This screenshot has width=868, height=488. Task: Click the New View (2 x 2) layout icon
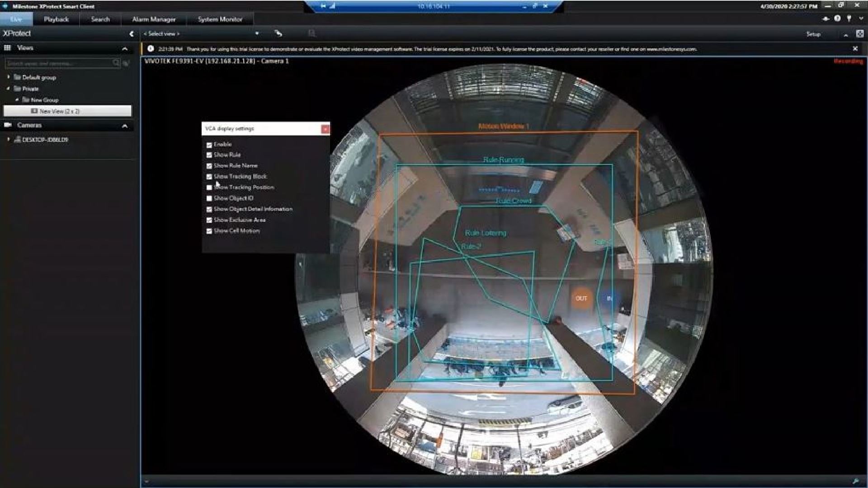pos(34,111)
